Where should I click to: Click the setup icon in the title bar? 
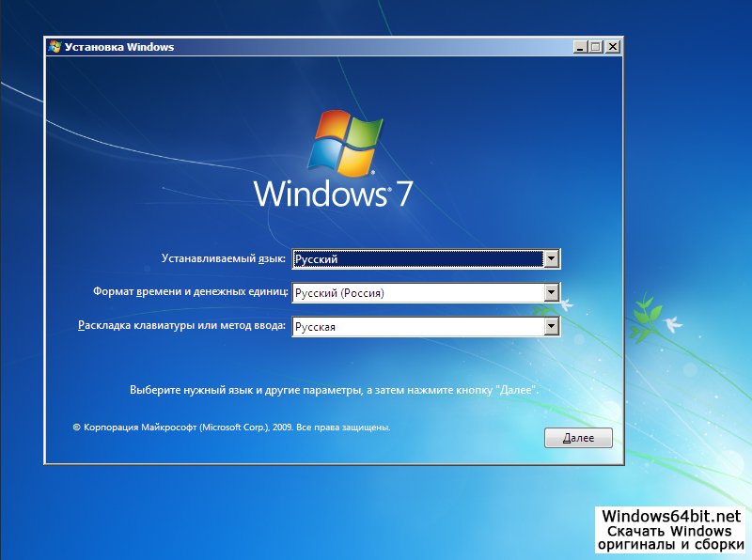tap(55, 46)
